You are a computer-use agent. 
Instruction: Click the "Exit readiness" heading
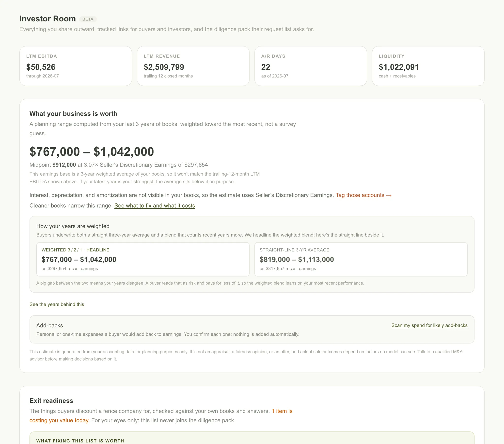coord(51,401)
